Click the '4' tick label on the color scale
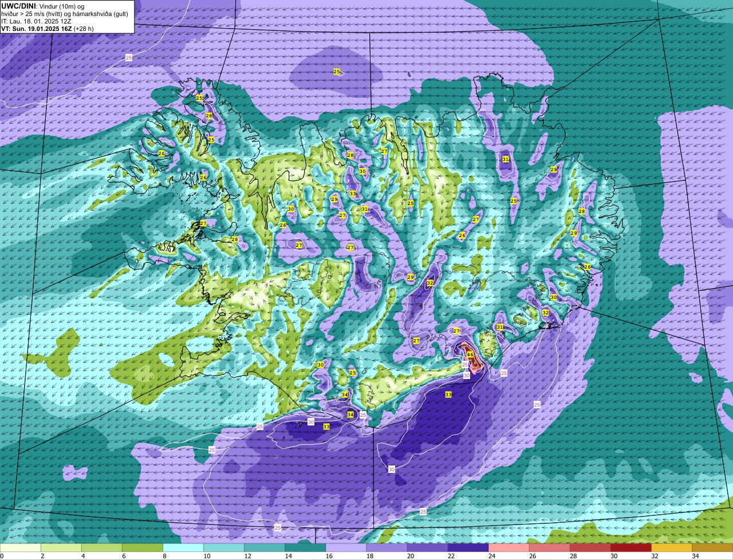Screen dimensions: 733x560 pyautogui.click(x=82, y=556)
